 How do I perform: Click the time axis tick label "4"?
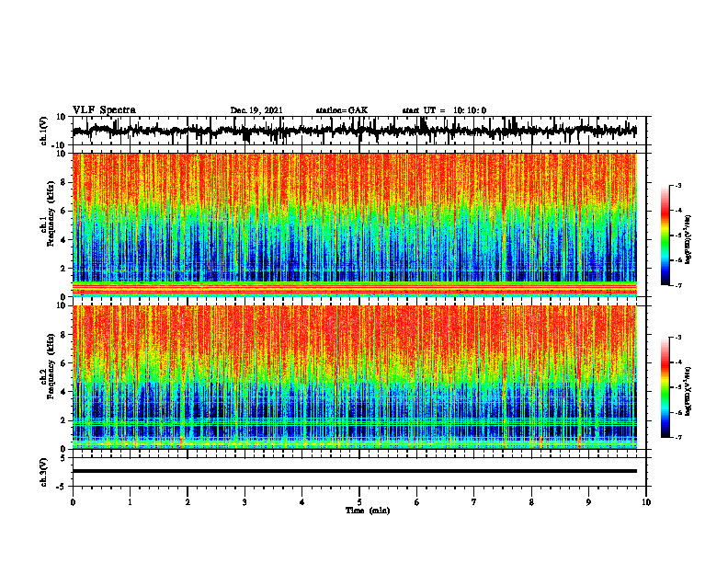(302, 502)
